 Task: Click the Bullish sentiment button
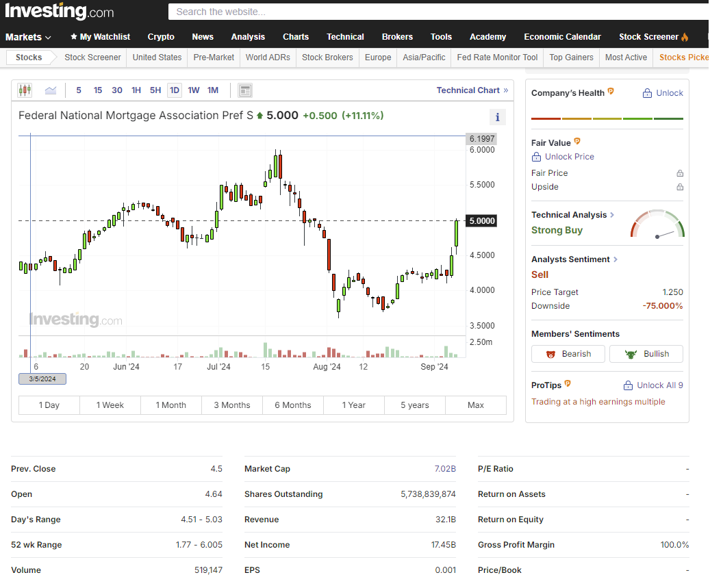click(646, 354)
